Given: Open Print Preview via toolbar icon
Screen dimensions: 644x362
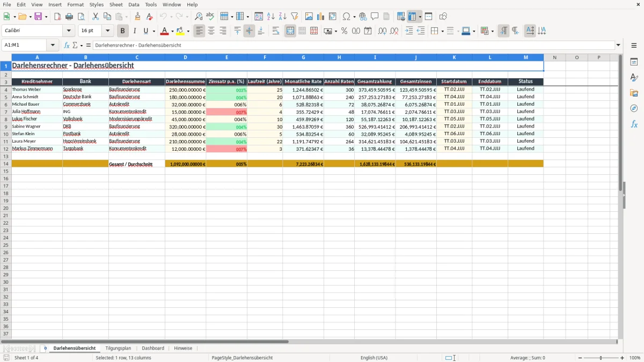Looking at the screenshot, I should [x=81, y=17].
